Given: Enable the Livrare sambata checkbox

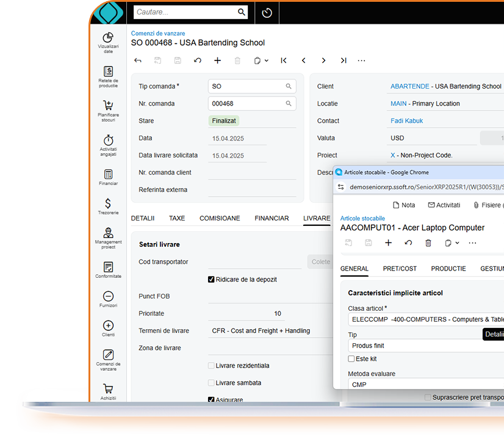Looking at the screenshot, I should click(x=211, y=382).
